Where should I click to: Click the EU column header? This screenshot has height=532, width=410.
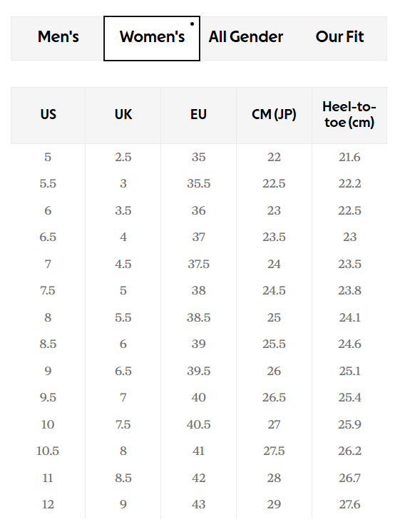(198, 116)
